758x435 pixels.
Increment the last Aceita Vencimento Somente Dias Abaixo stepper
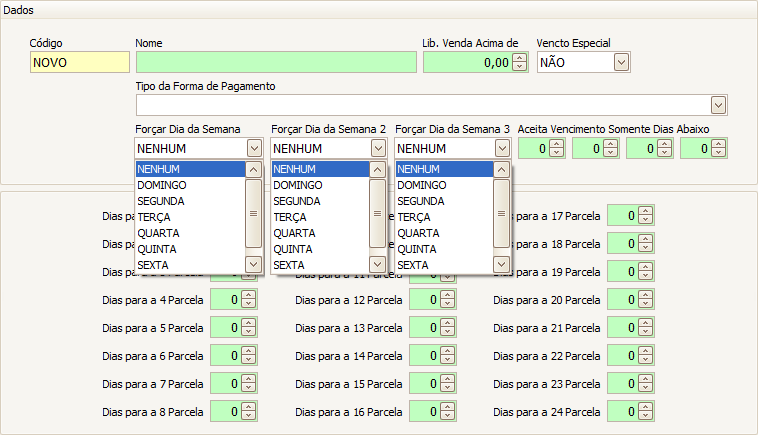[x=718, y=144]
